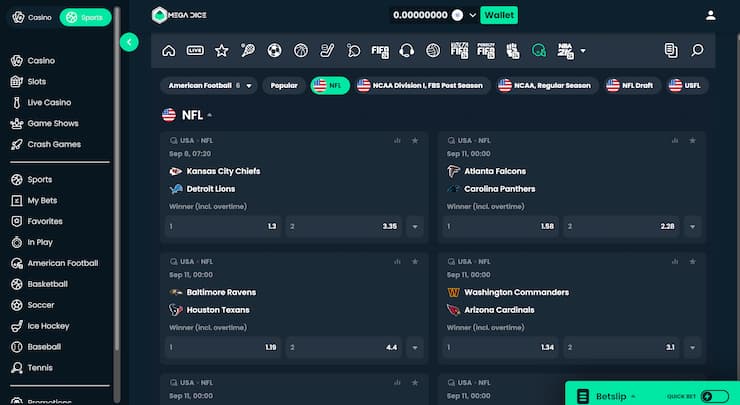The height and width of the screenshot is (405, 740).
Task: Collapse the NFL section header
Action: pyautogui.click(x=209, y=115)
